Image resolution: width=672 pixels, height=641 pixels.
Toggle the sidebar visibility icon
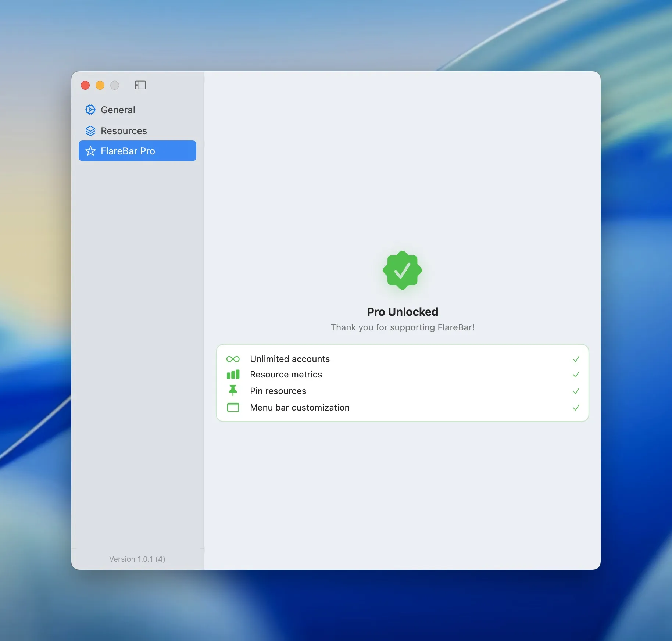click(x=140, y=85)
